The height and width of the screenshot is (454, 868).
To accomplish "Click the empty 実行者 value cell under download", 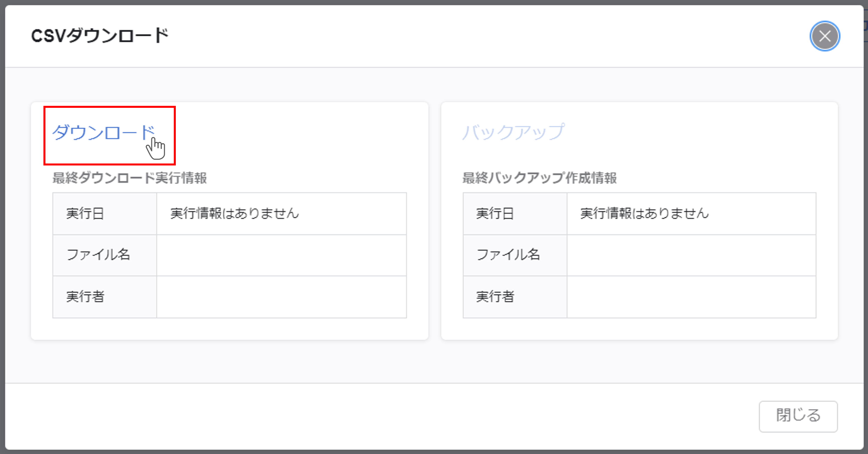I will coord(281,297).
